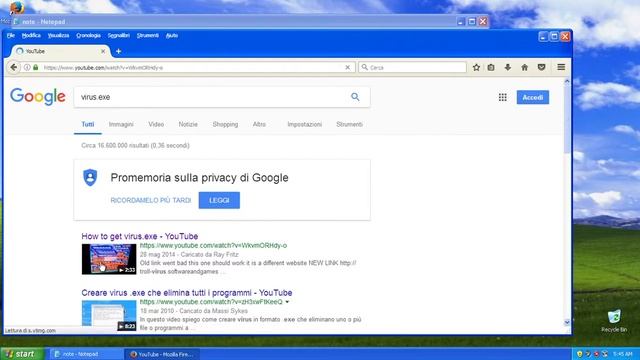Bookmark this page with the star icon
The width and height of the screenshot is (640, 360).
click(x=476, y=67)
